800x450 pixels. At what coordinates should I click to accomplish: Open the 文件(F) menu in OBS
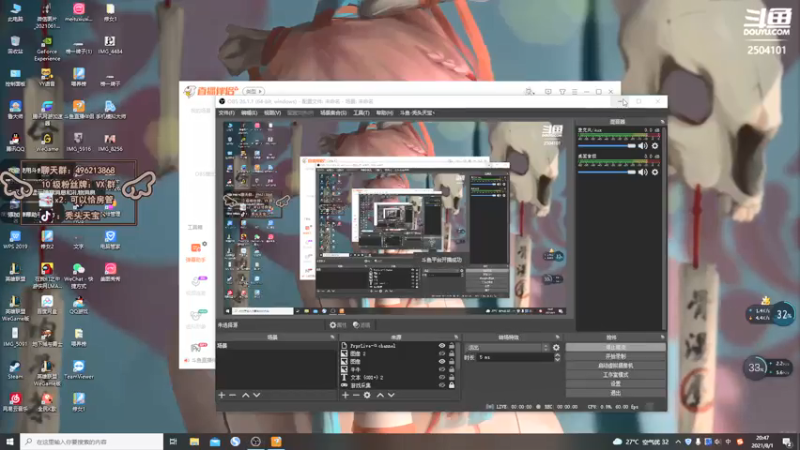tap(227, 113)
